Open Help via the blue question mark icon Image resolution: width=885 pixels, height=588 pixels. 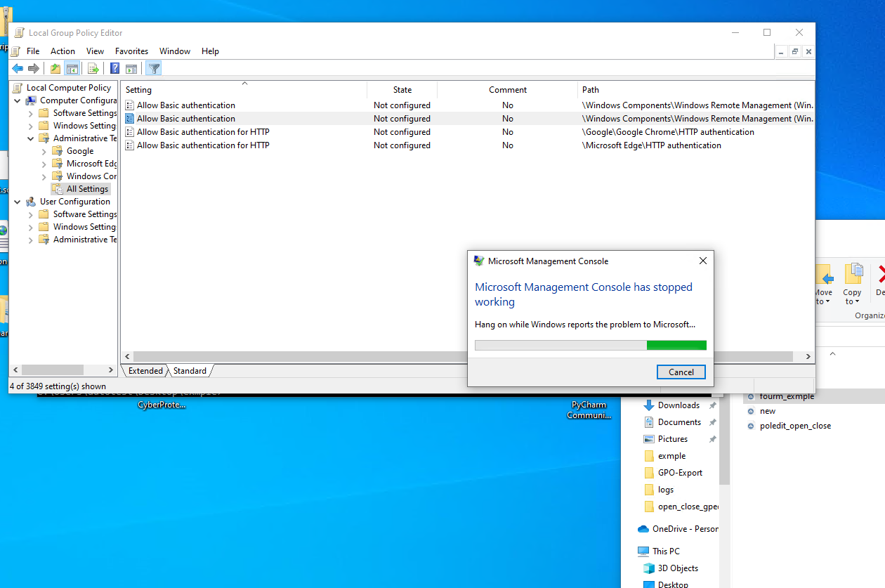[115, 68]
